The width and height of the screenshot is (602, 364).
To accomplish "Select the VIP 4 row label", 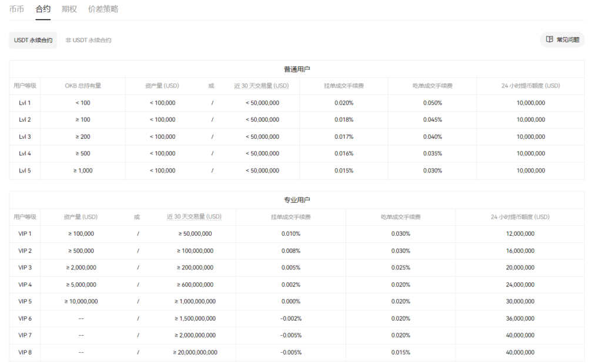I will point(25,285).
